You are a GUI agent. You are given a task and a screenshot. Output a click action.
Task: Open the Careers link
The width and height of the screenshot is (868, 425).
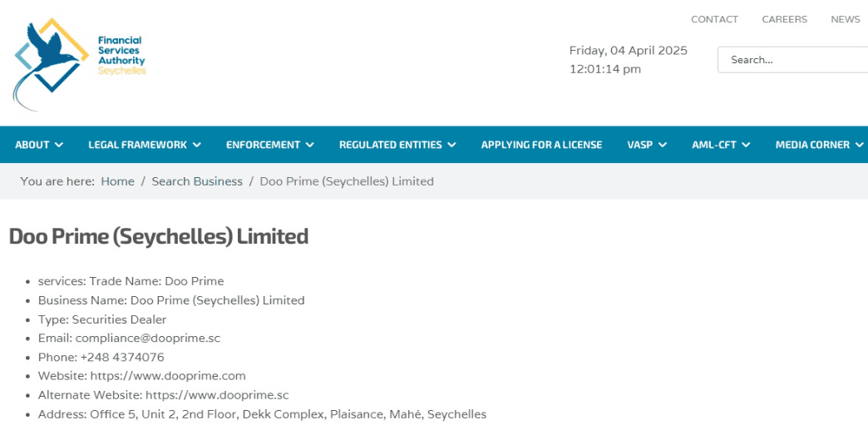tap(784, 19)
